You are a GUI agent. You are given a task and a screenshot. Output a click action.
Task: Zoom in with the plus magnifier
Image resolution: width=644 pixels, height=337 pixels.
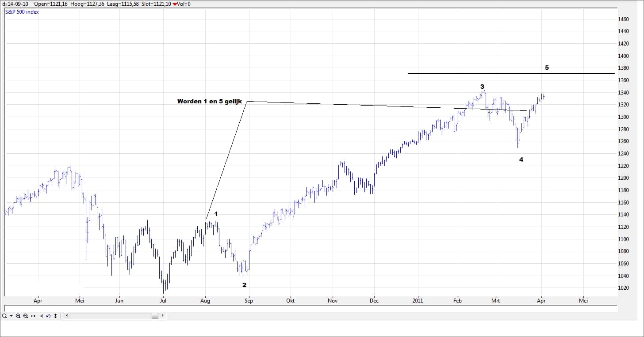click(x=18, y=316)
